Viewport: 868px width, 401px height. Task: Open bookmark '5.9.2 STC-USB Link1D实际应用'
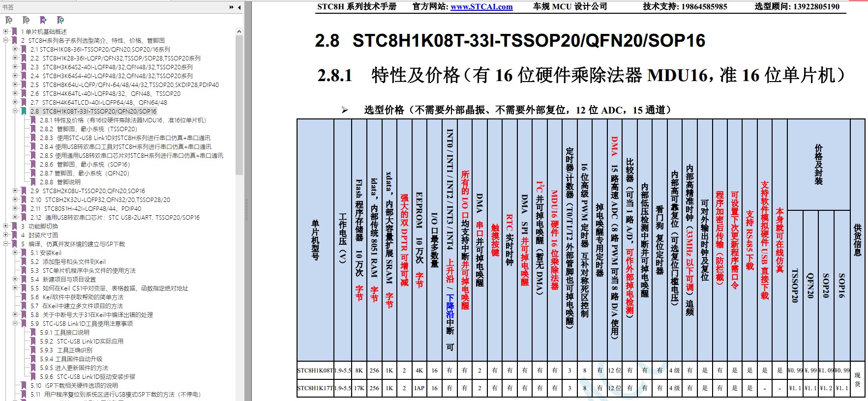pyautogui.click(x=82, y=341)
